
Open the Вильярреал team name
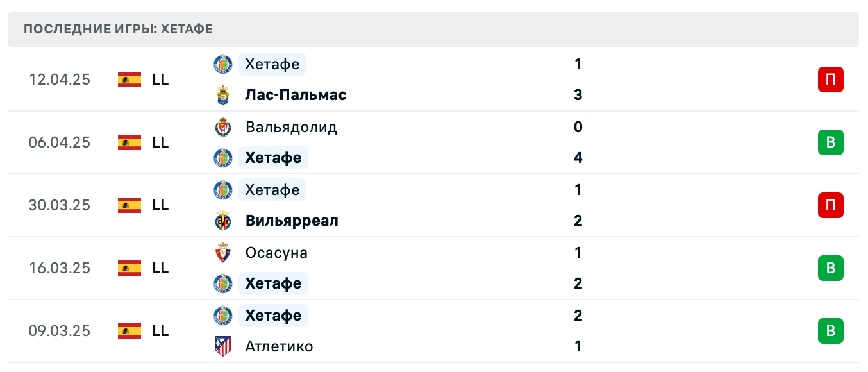292,221
